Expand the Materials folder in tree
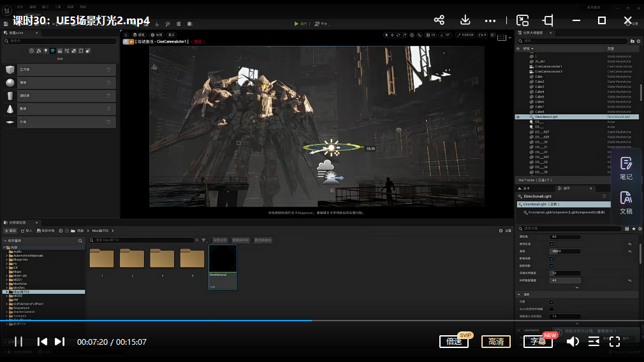This screenshot has height=362, width=644. [6, 276]
